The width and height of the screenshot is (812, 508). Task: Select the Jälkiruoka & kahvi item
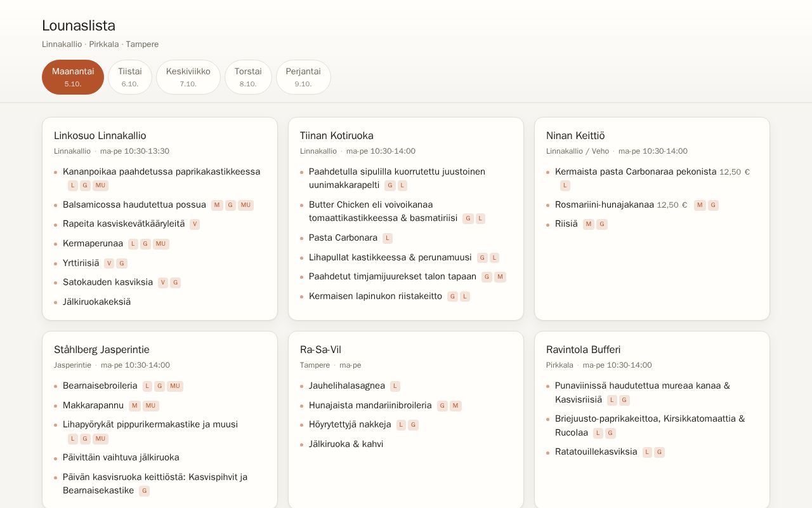(346, 444)
